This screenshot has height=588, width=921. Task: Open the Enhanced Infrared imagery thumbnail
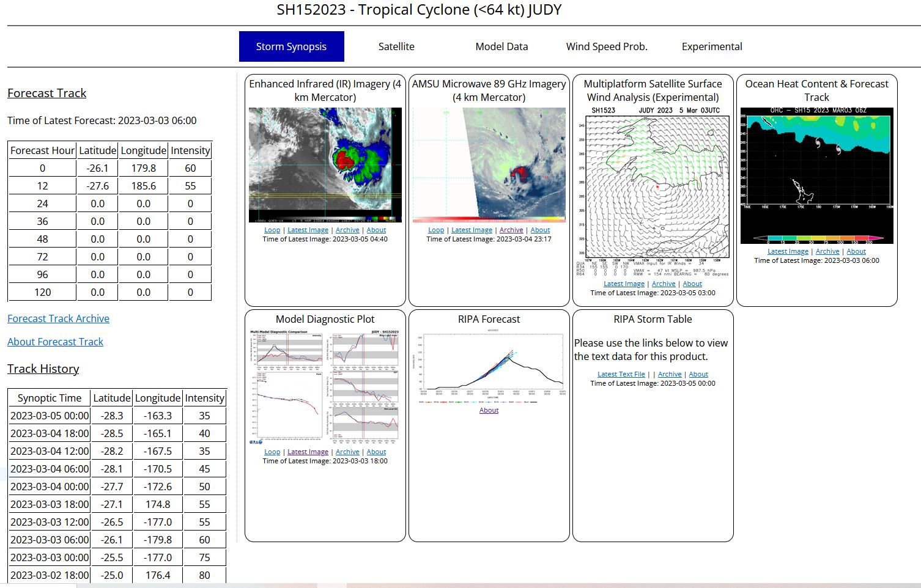(325, 165)
